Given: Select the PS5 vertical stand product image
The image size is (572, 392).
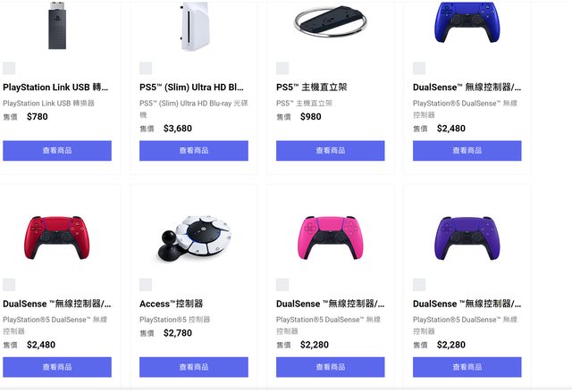Looking at the screenshot, I should point(331,20).
